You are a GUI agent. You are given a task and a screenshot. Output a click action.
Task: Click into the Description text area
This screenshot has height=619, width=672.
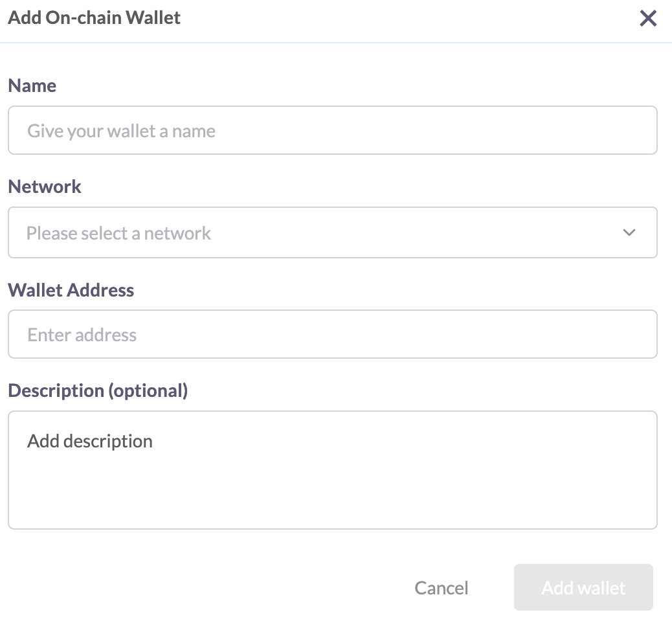(x=332, y=469)
